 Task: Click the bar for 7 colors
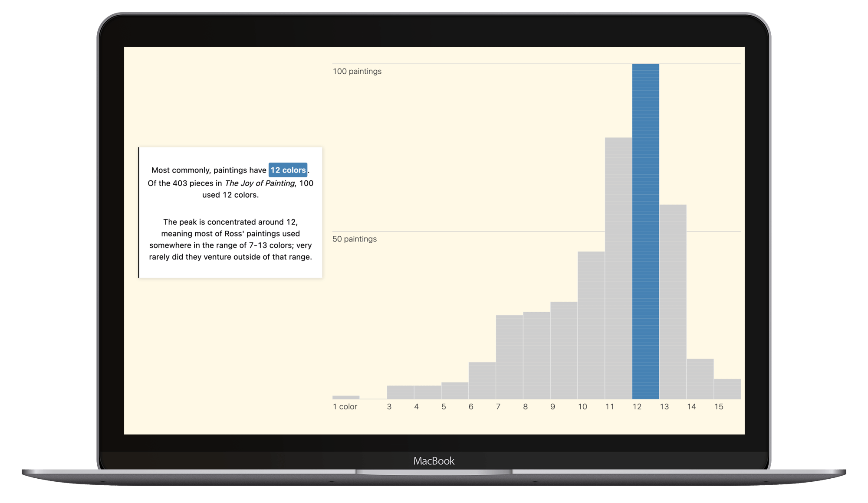(x=510, y=357)
